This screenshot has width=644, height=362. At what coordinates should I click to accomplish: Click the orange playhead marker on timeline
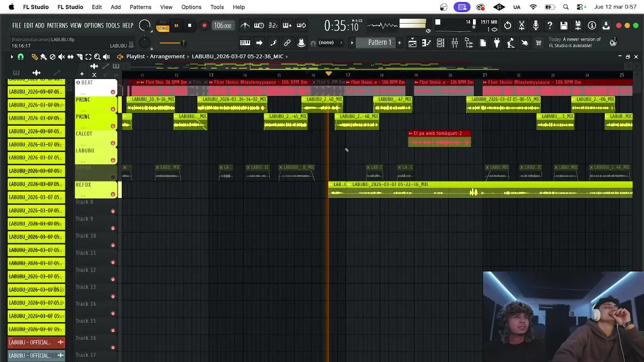(x=329, y=74)
